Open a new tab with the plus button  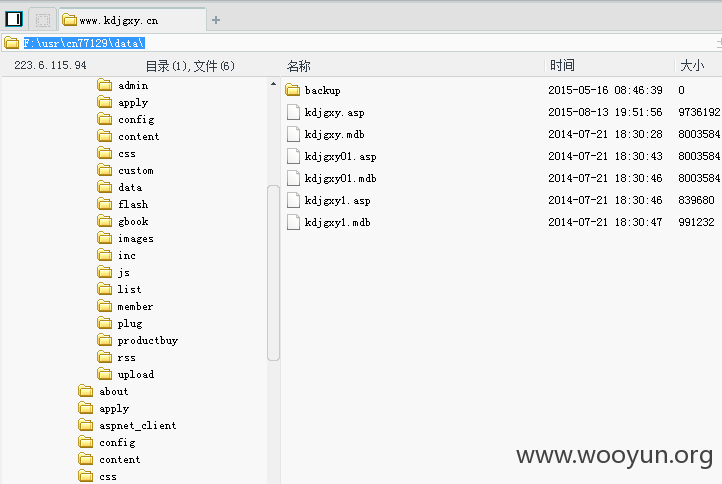(216, 20)
